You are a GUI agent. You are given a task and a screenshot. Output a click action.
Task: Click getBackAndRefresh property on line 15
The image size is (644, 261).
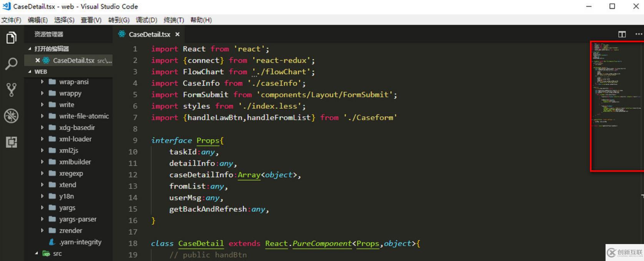click(x=208, y=209)
